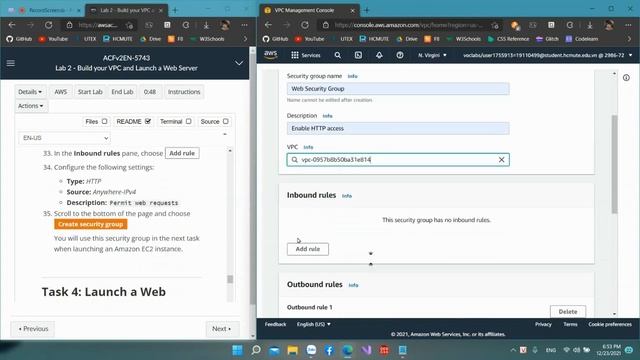Open the AWS help question-mark icon
The height and width of the screenshot is (360, 640).
click(x=400, y=55)
